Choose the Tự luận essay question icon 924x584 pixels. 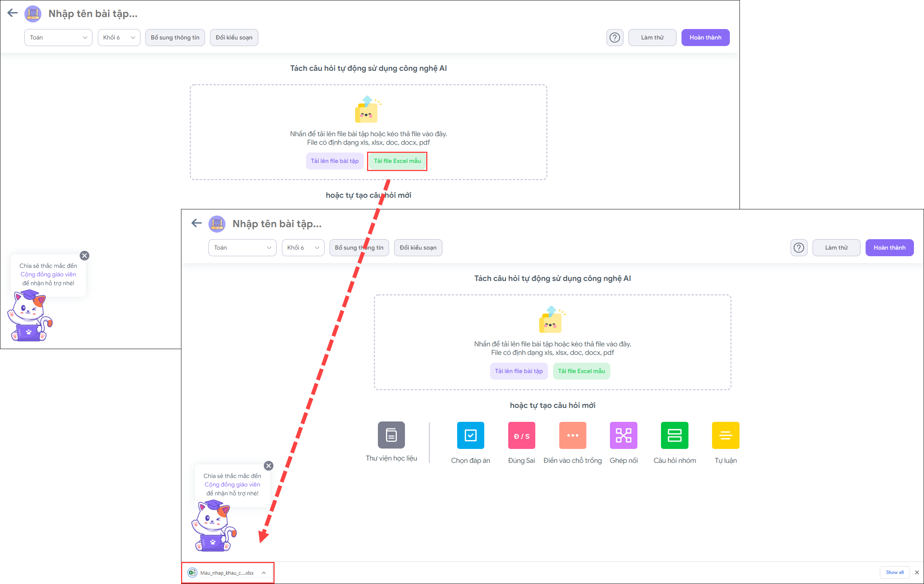[726, 435]
